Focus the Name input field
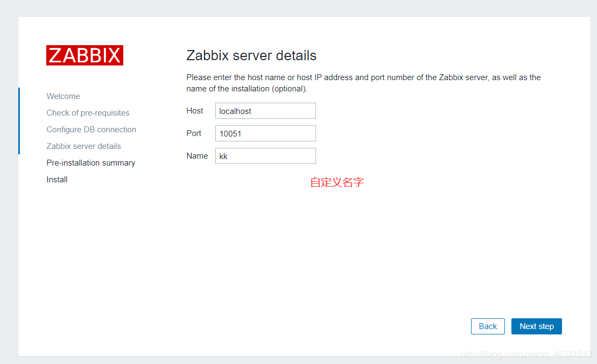Screen dimensions: 597x364 pos(265,156)
